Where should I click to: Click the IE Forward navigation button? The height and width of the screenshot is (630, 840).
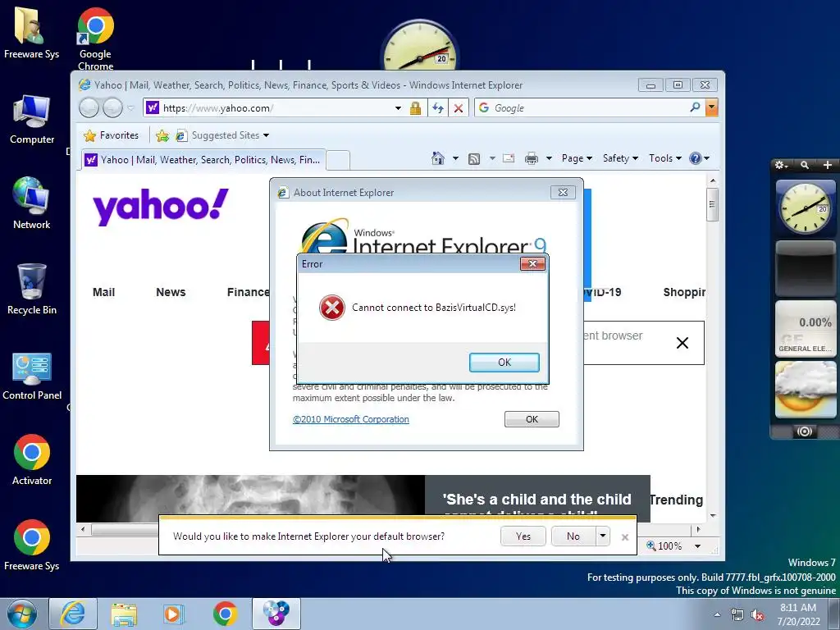112,107
